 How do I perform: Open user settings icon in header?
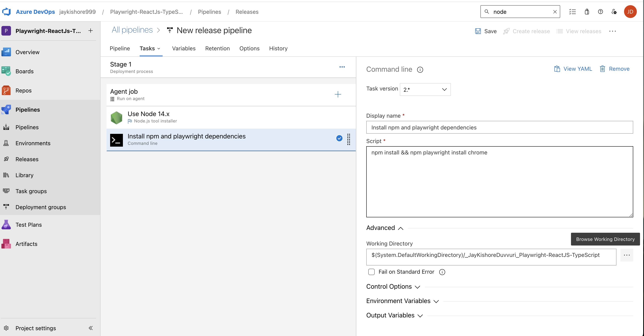[614, 12]
